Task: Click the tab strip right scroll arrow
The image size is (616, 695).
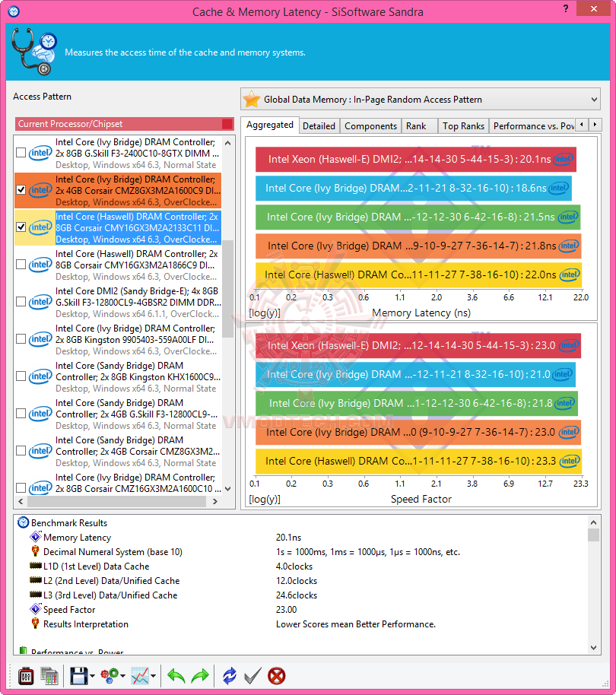Action: tap(595, 125)
